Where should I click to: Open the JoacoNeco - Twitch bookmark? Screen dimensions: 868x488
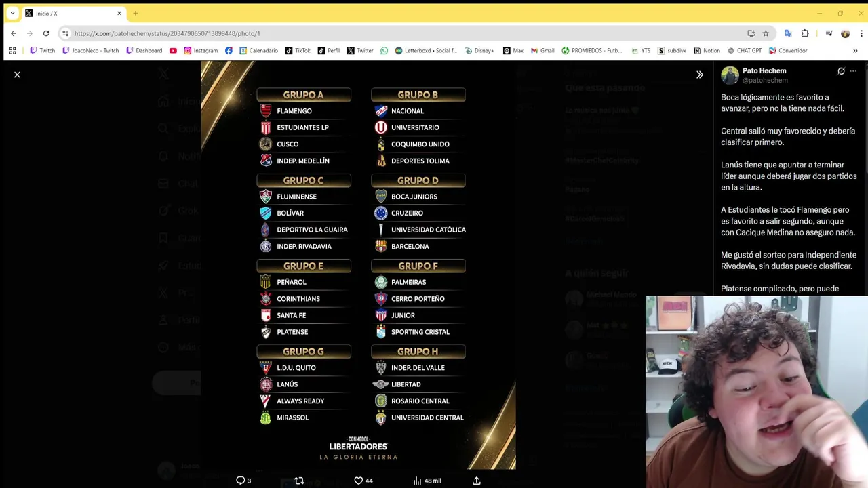pyautogui.click(x=90, y=50)
